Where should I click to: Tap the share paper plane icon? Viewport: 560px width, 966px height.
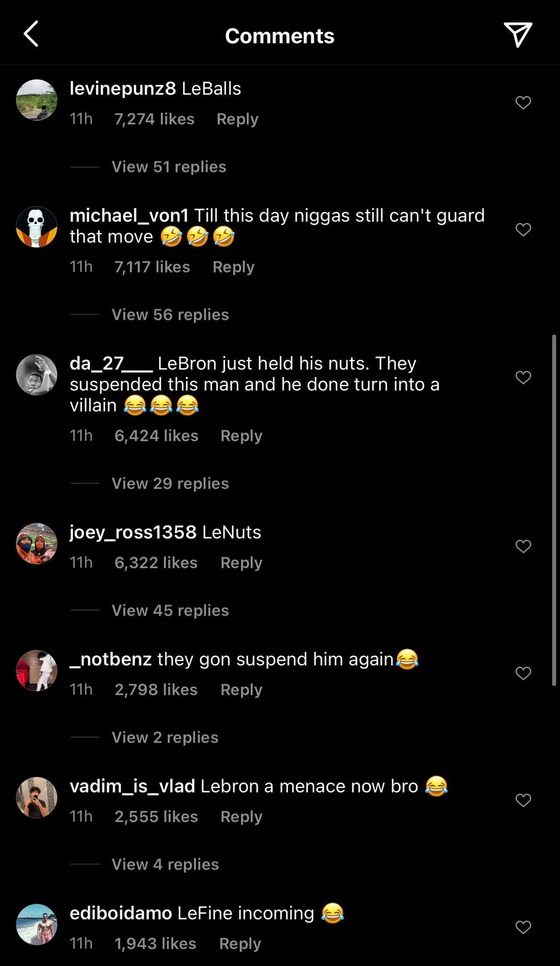pos(518,34)
